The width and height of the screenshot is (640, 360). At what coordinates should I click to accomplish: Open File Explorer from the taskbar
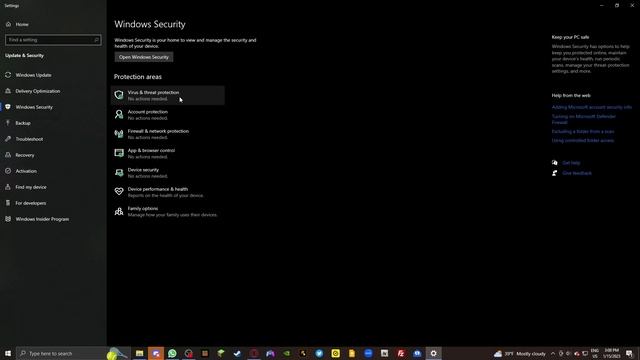(140, 353)
